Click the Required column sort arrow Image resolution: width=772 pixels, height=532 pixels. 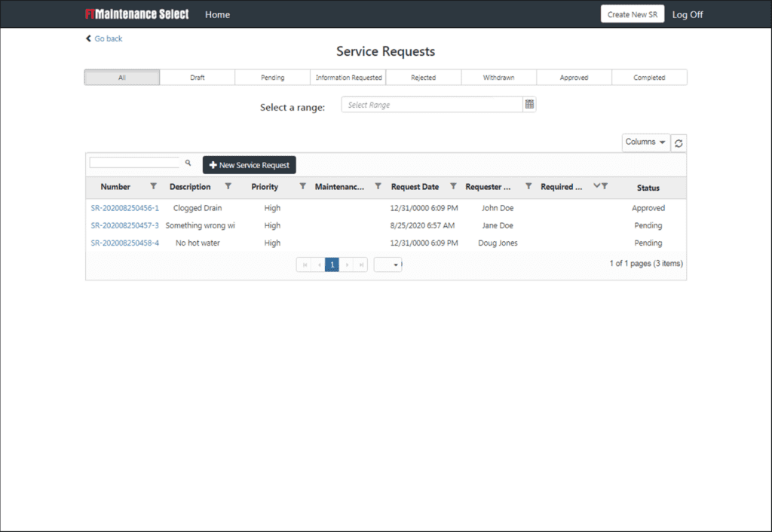pyautogui.click(x=596, y=185)
